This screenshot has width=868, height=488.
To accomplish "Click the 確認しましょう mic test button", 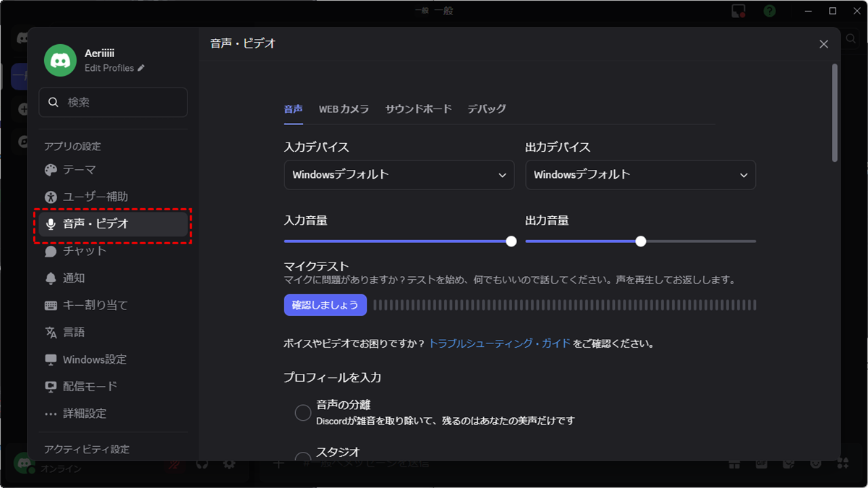I will [325, 305].
